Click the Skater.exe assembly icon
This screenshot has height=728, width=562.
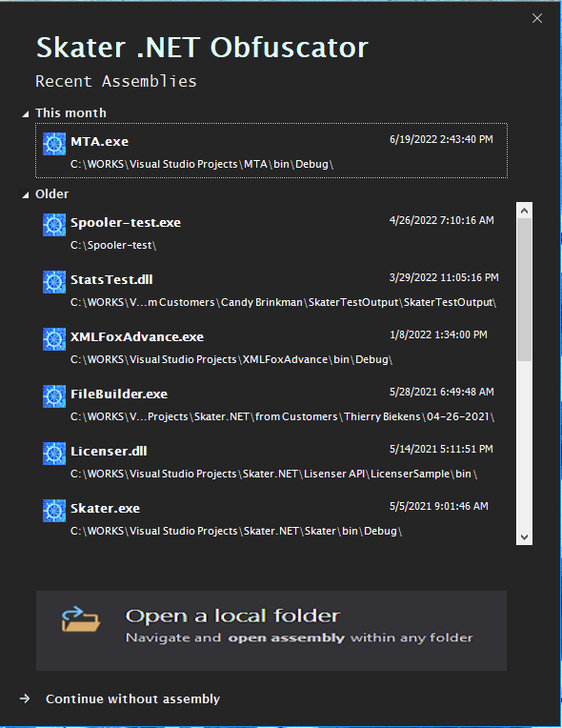click(54, 510)
